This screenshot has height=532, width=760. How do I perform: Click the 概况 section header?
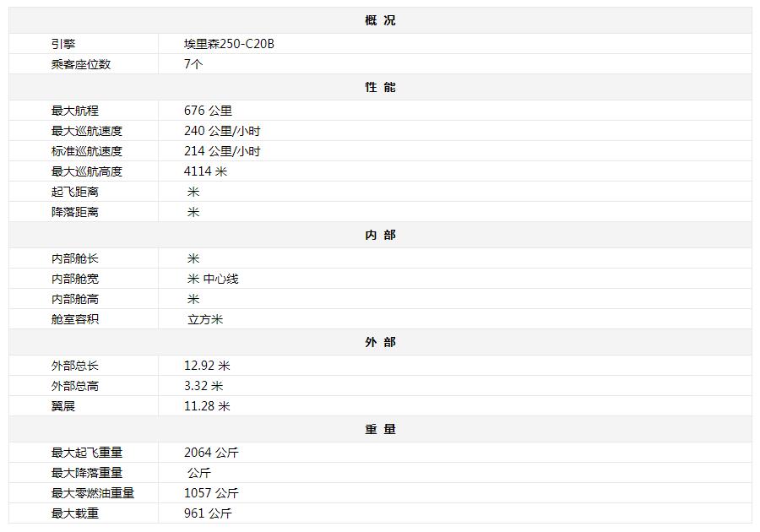[380, 20]
